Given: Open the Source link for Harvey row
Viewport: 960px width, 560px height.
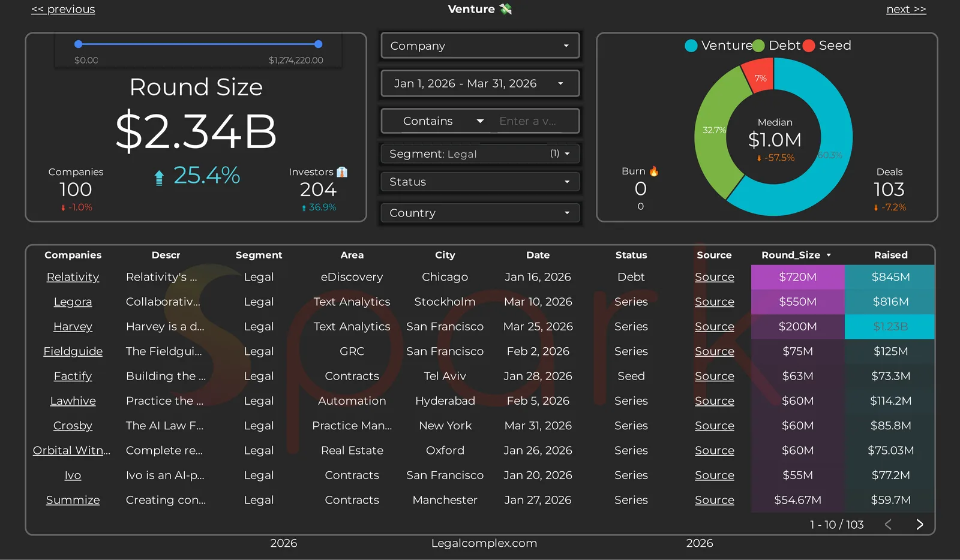Looking at the screenshot, I should (x=714, y=327).
